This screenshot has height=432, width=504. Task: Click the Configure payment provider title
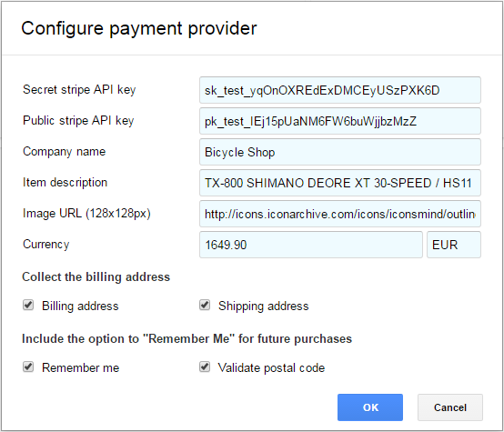tap(139, 28)
